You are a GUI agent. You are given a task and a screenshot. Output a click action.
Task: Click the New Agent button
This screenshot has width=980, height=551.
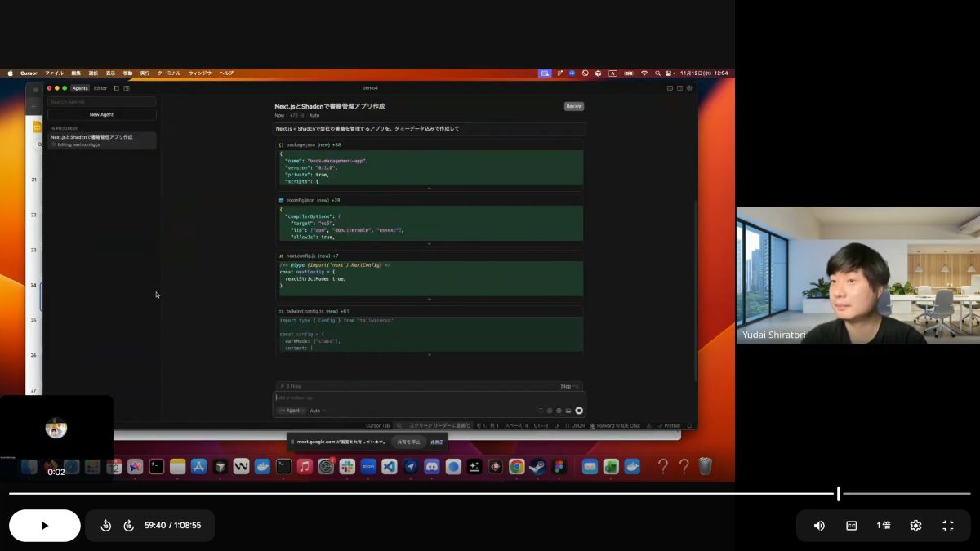pos(101,115)
